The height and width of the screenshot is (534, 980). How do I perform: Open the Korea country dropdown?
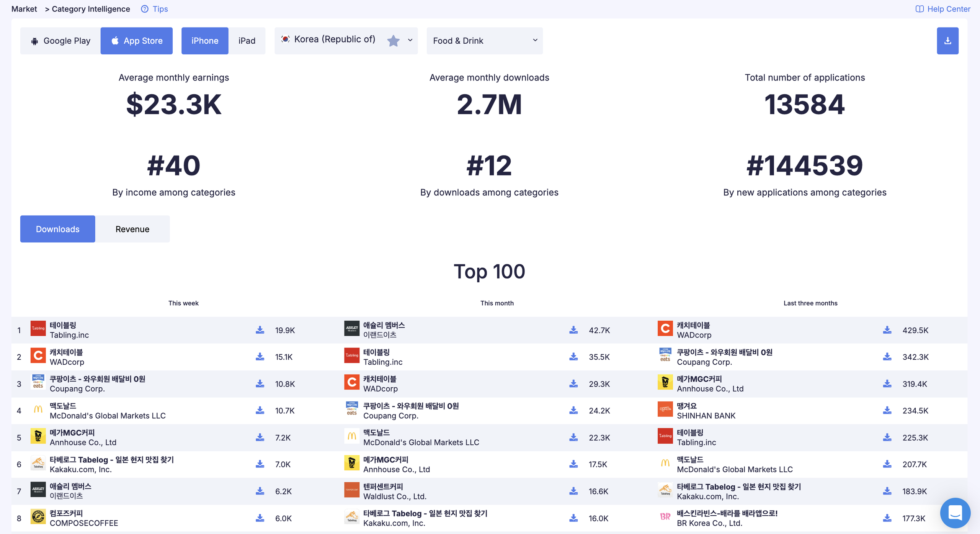pyautogui.click(x=346, y=41)
